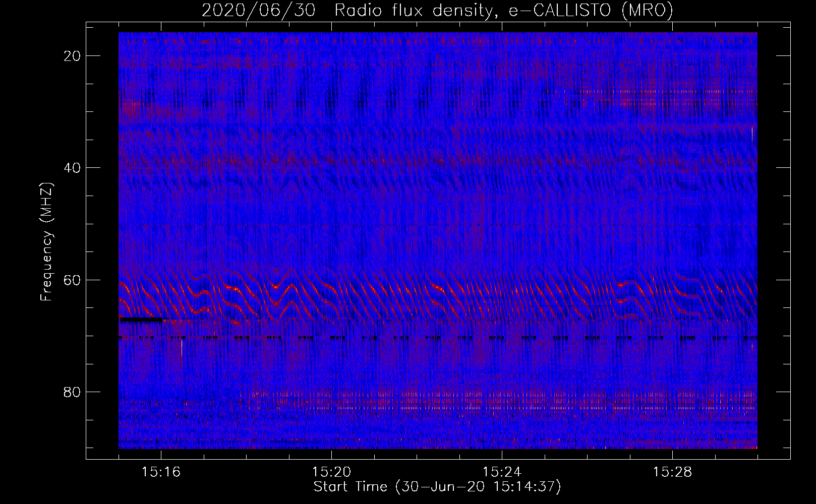The width and height of the screenshot is (816, 504).
Task: Click the '40' frequency tick label
Action: tap(73, 168)
